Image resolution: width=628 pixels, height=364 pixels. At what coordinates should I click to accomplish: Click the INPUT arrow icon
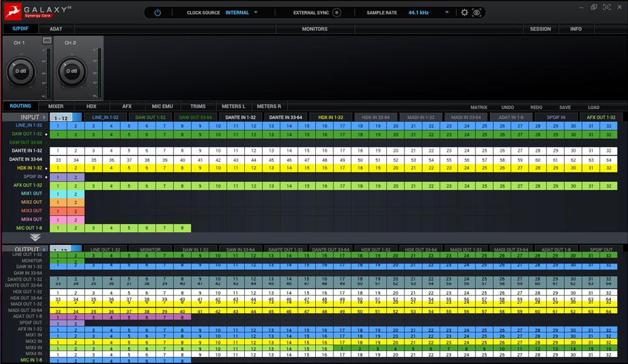[x=45, y=117]
